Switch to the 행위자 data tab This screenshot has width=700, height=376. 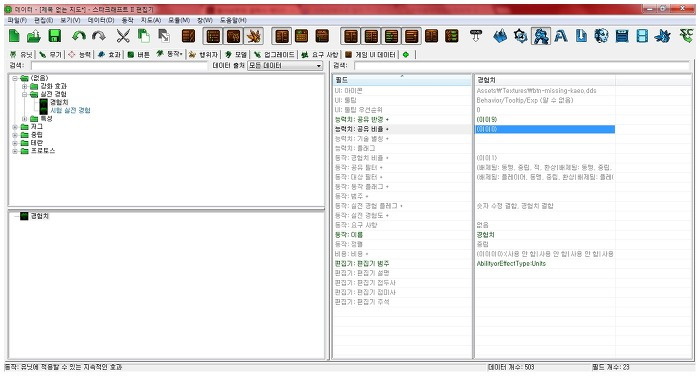203,54
